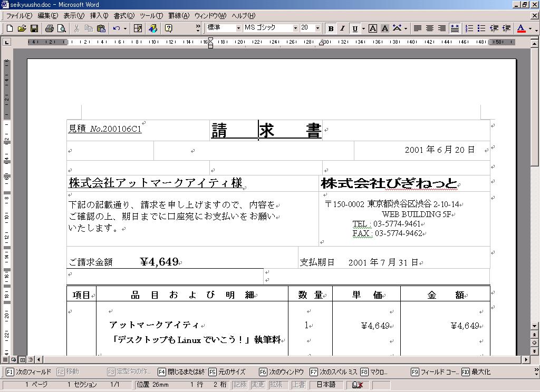Image resolution: width=540 pixels, height=392 pixels.
Task: Toggle overtype mode indicator 上書
Action: 298,385
